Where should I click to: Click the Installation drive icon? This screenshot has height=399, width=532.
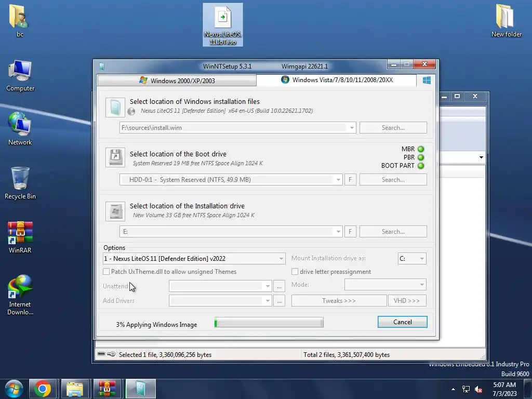coord(115,211)
